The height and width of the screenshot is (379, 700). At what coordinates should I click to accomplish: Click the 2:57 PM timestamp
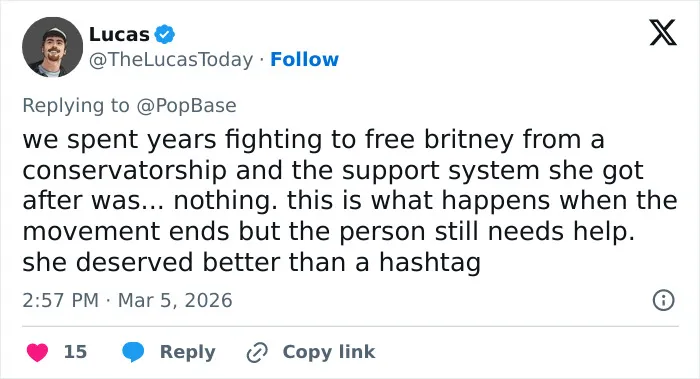[x=60, y=300]
